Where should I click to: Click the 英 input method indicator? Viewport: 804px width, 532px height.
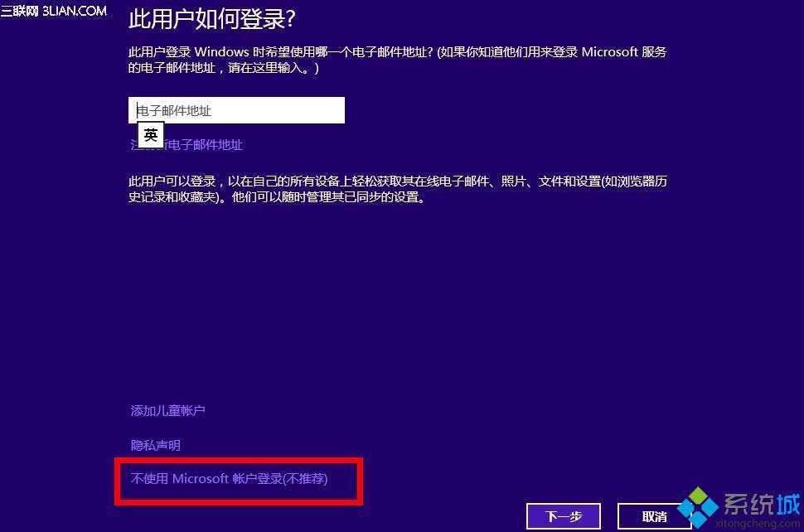(151, 135)
